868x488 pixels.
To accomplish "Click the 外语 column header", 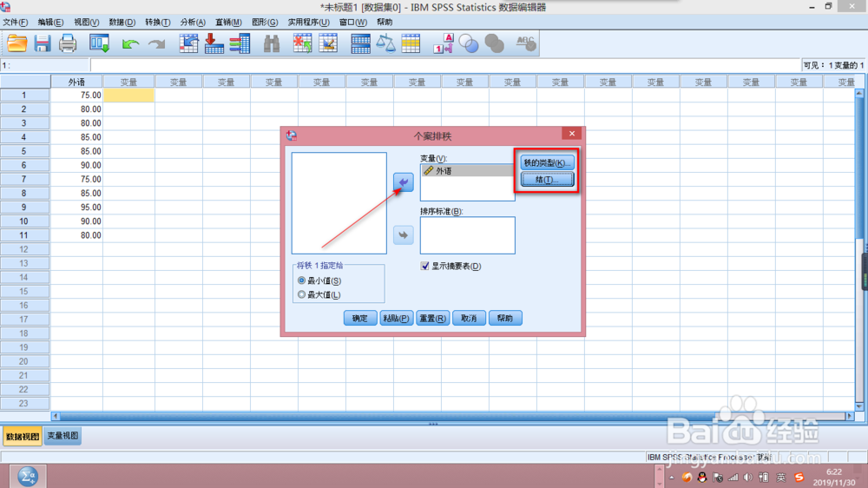I will coord(76,82).
